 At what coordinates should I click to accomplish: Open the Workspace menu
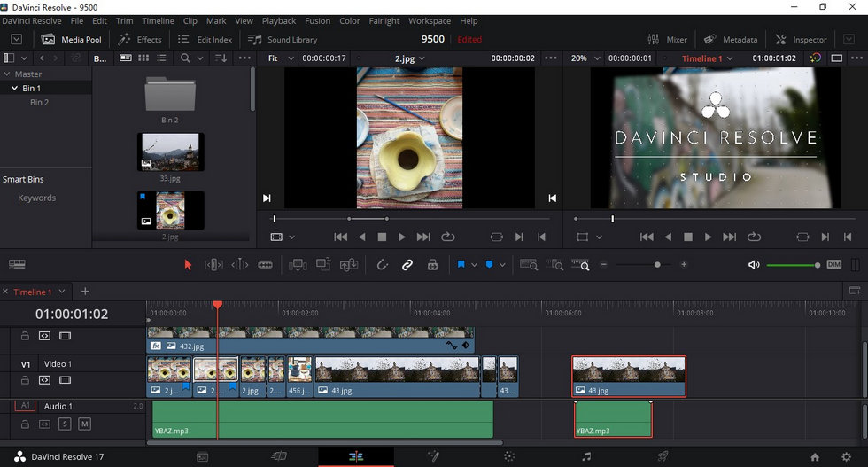[429, 21]
